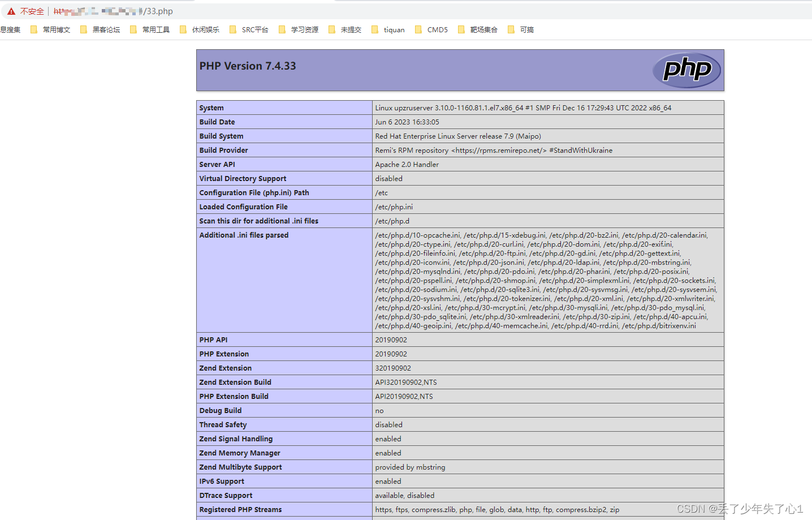This screenshot has width=812, height=520.
Task: Click the folder icon of the 休闲娱乐 bookmark
Action: [183, 30]
